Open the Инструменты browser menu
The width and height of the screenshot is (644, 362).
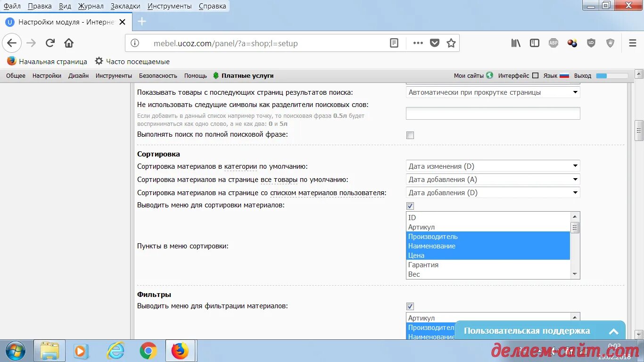click(170, 6)
